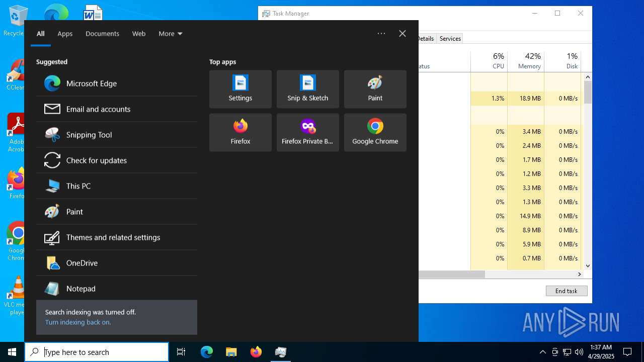This screenshot has height=362, width=644.
Task: Open Microsoft Edge from suggested list
Action: (x=117, y=83)
